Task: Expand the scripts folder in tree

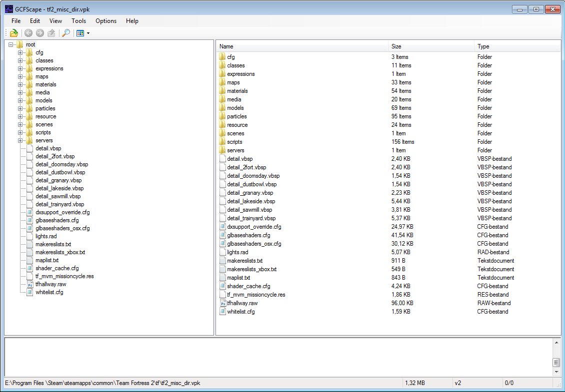Action: click(20, 132)
